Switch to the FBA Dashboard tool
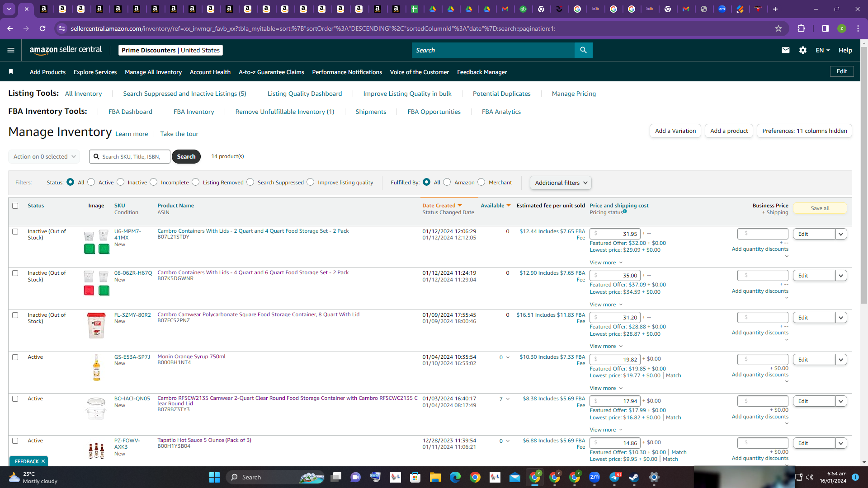868x488 pixels. [130, 112]
